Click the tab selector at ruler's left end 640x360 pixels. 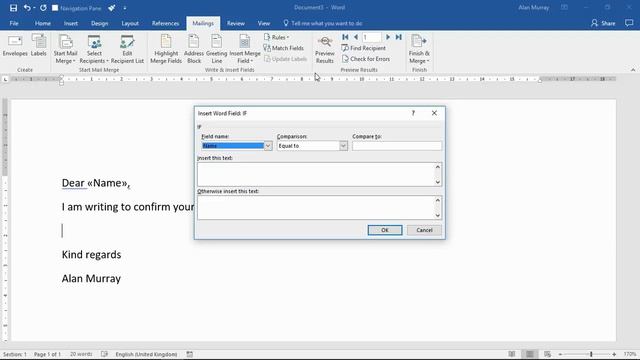[5, 79]
